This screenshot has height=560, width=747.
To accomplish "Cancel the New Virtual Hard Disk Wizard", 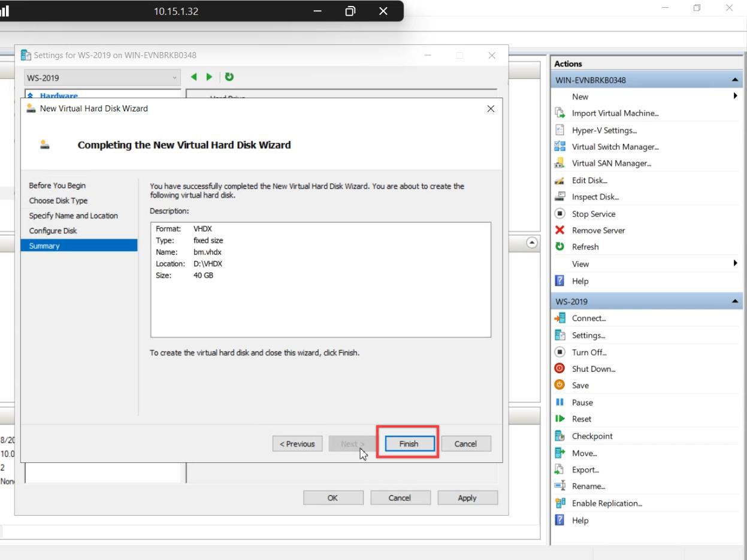I will click(x=465, y=444).
